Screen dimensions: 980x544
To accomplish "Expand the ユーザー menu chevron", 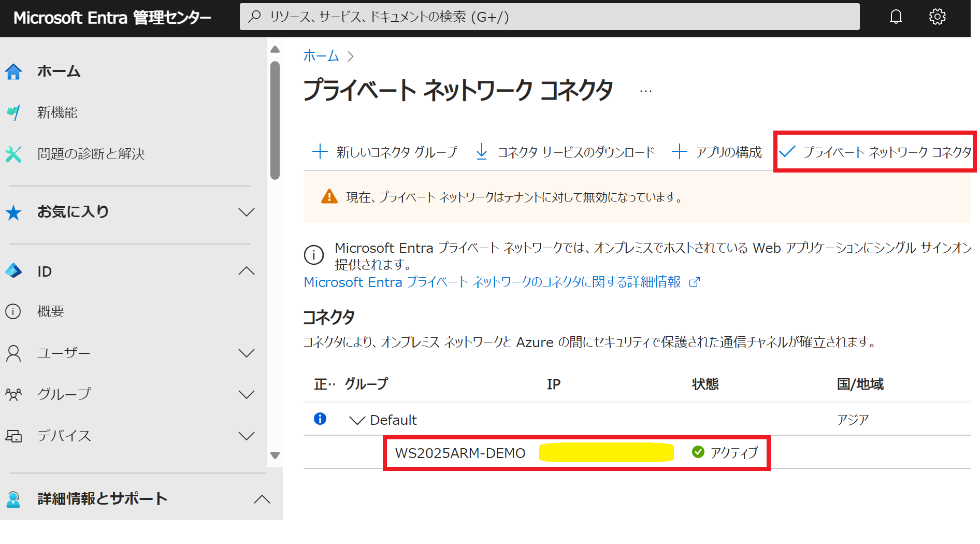I will point(247,353).
